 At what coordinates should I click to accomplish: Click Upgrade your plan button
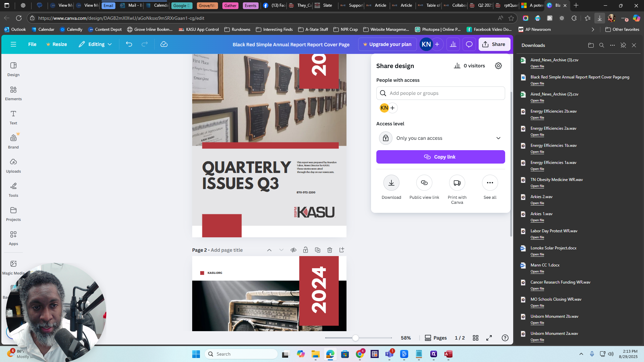click(x=387, y=44)
